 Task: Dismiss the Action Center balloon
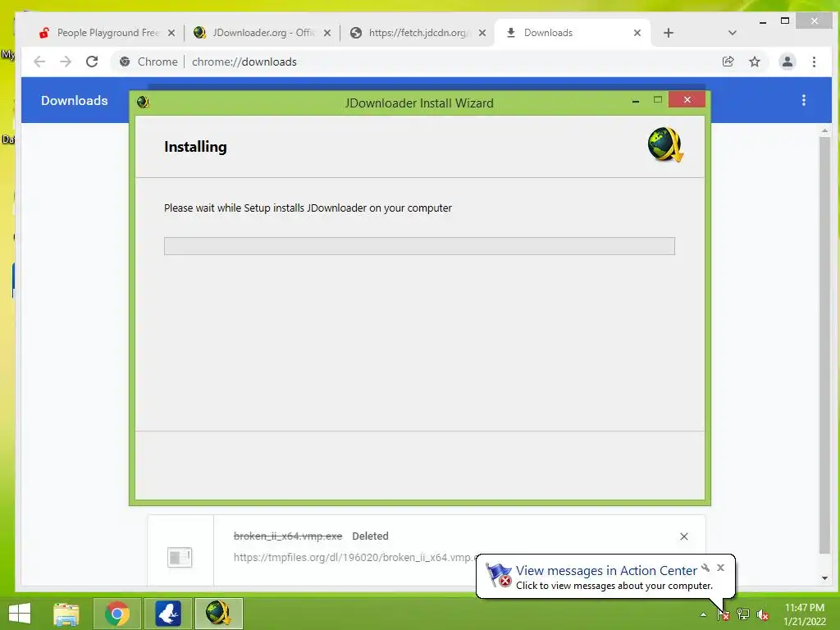point(720,568)
